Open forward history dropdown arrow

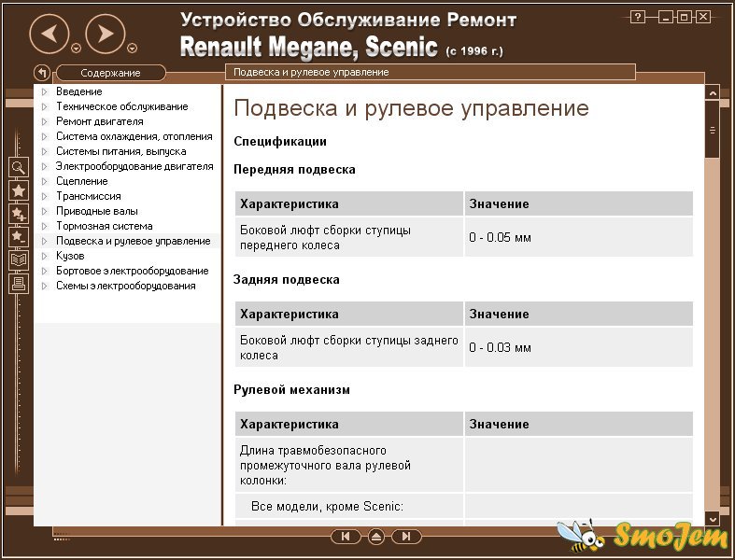point(133,48)
